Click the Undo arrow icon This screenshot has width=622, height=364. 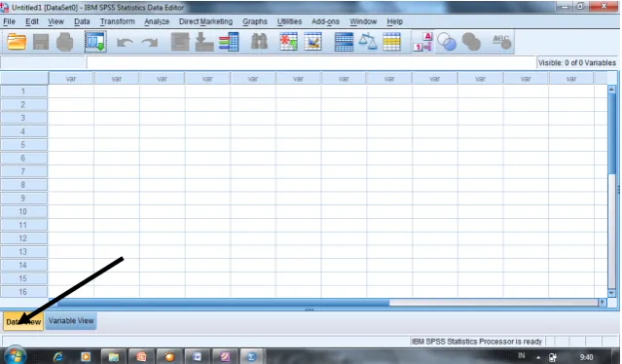click(125, 42)
